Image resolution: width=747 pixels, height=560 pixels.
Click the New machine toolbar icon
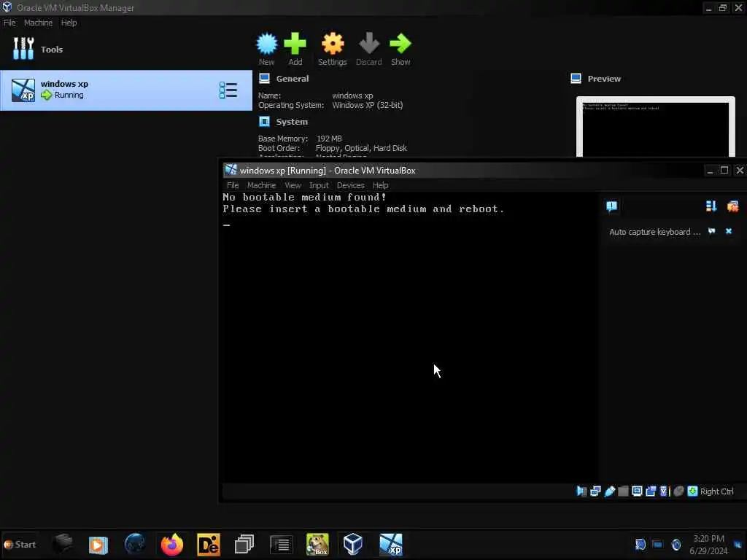tap(267, 44)
